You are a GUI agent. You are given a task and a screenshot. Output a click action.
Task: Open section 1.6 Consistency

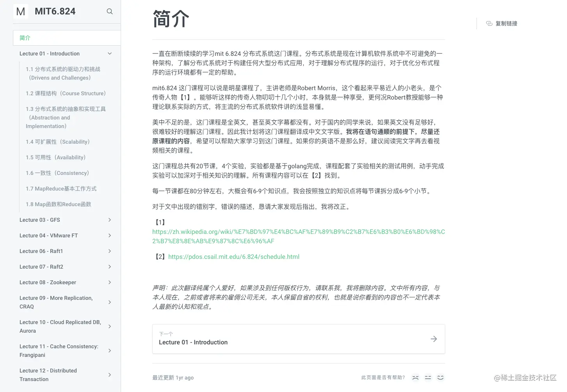(x=58, y=173)
